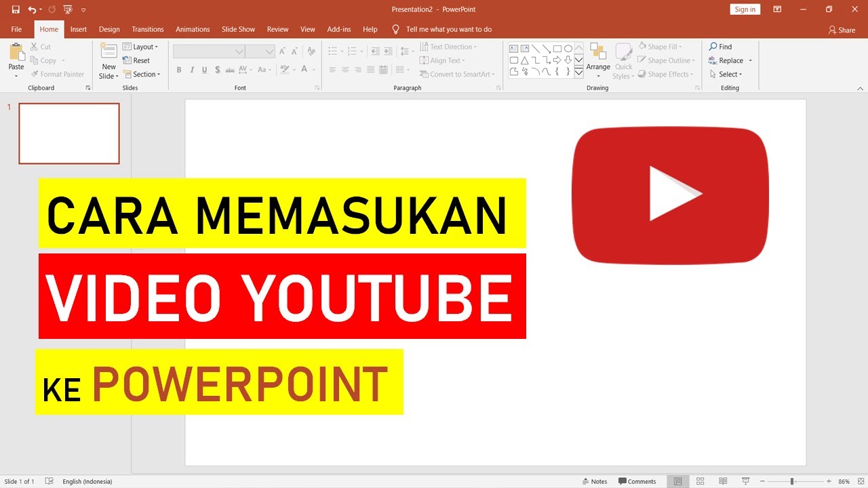868x488 pixels.
Task: Click the Bullets list icon
Action: [333, 52]
